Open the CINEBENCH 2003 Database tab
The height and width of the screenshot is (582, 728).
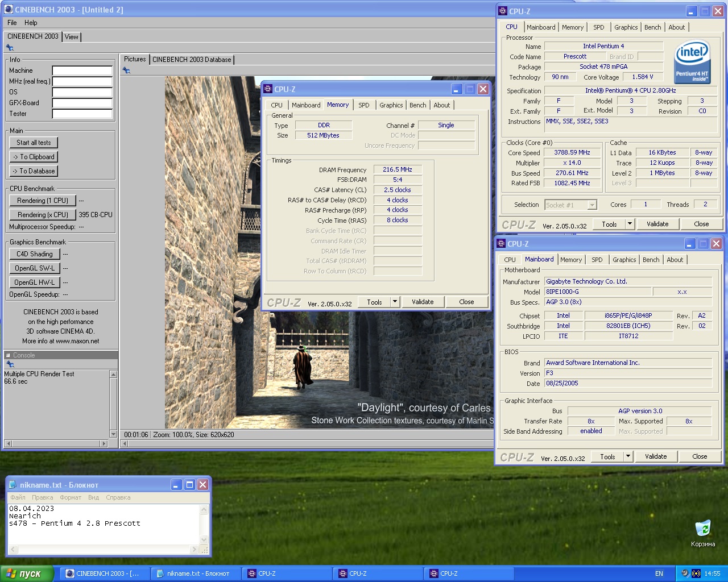(x=192, y=60)
